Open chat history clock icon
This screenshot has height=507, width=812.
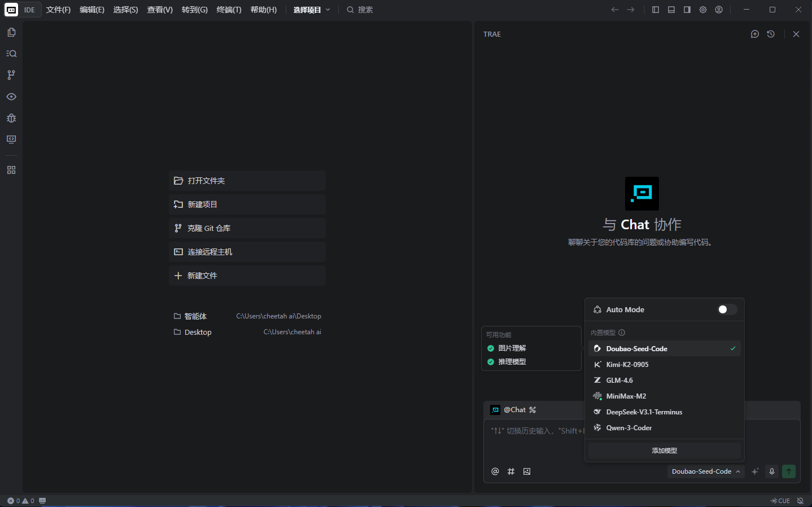771,34
